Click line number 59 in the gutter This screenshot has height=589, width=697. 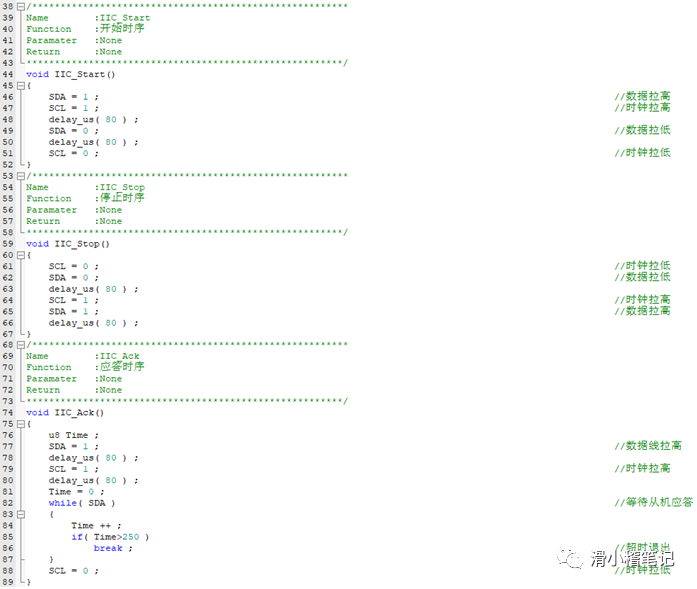(8, 244)
